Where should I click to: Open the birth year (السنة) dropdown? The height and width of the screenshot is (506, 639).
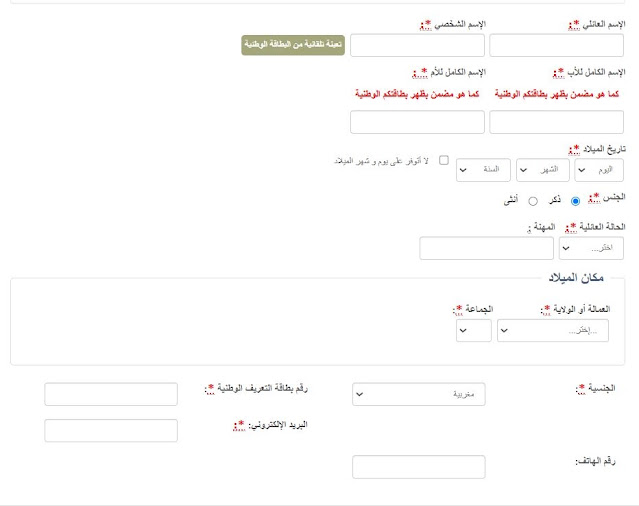click(484, 171)
